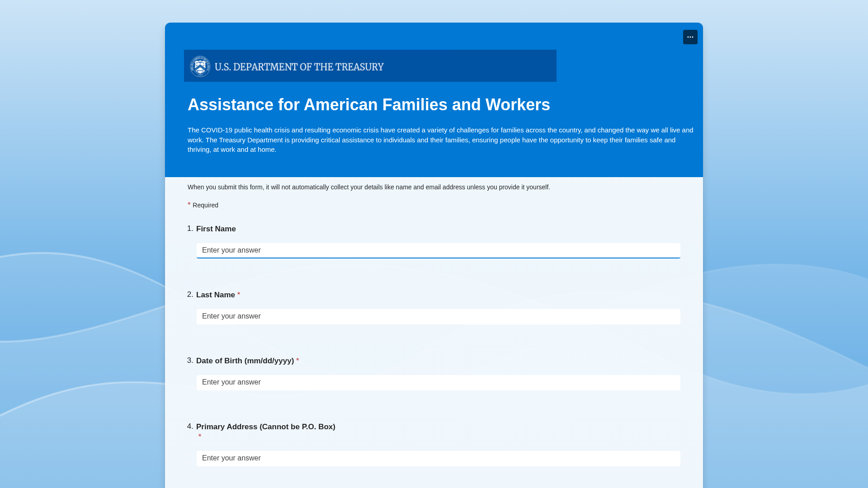The height and width of the screenshot is (488, 868).
Task: Click the Required legend text
Action: pos(205,205)
